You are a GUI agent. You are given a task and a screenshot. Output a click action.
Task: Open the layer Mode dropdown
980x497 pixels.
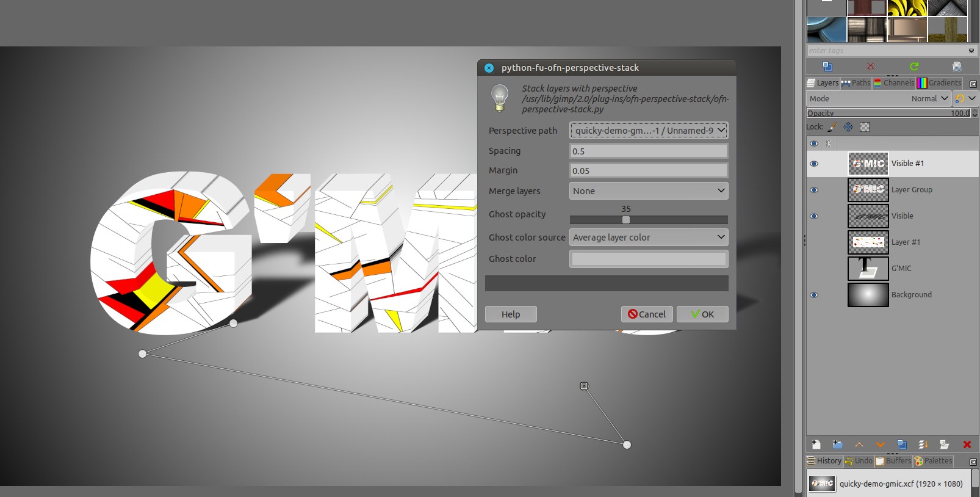pyautogui.click(x=879, y=98)
